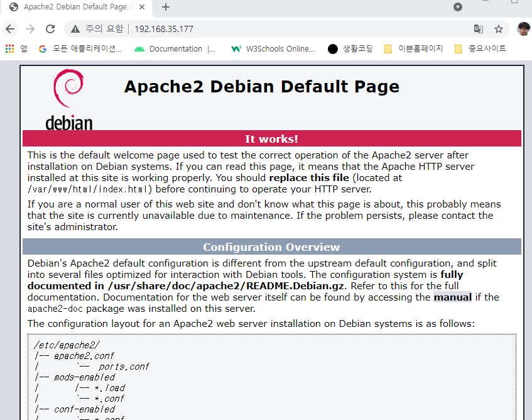Image resolution: width=532 pixels, height=420 pixels.
Task: Click 'ports.conf' in the config tree
Action: pyautogui.click(x=124, y=367)
